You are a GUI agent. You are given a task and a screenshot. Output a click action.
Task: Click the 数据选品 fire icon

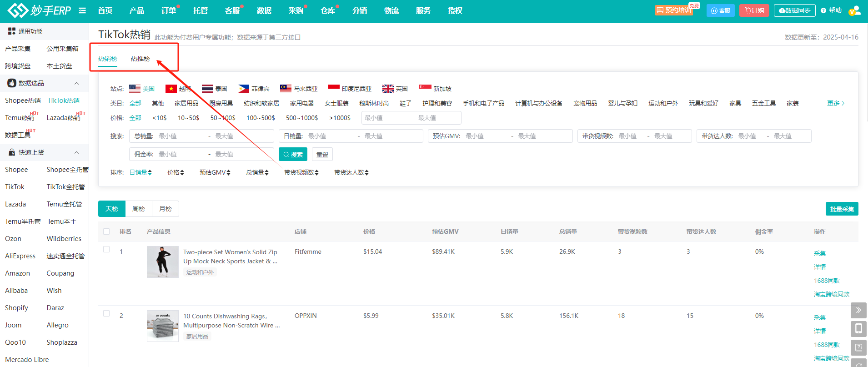[x=12, y=83]
